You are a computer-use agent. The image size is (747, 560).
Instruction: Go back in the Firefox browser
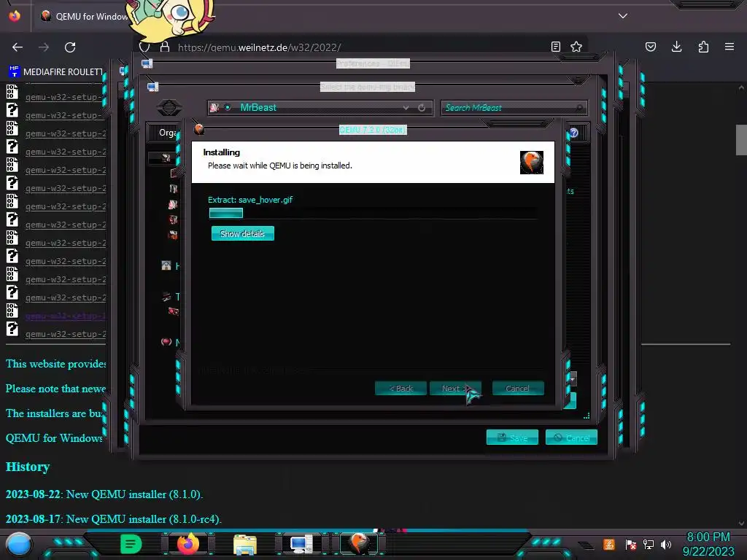tap(18, 47)
